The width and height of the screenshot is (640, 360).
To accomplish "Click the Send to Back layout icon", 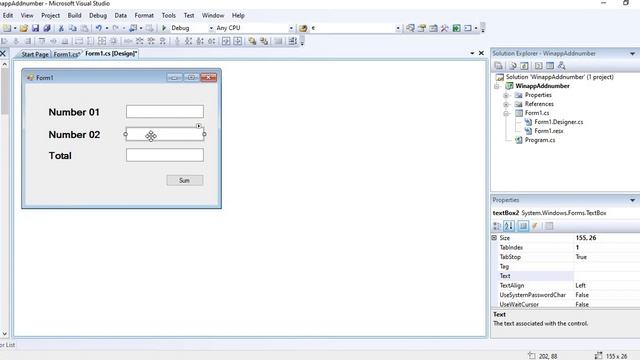I will coord(264,41).
